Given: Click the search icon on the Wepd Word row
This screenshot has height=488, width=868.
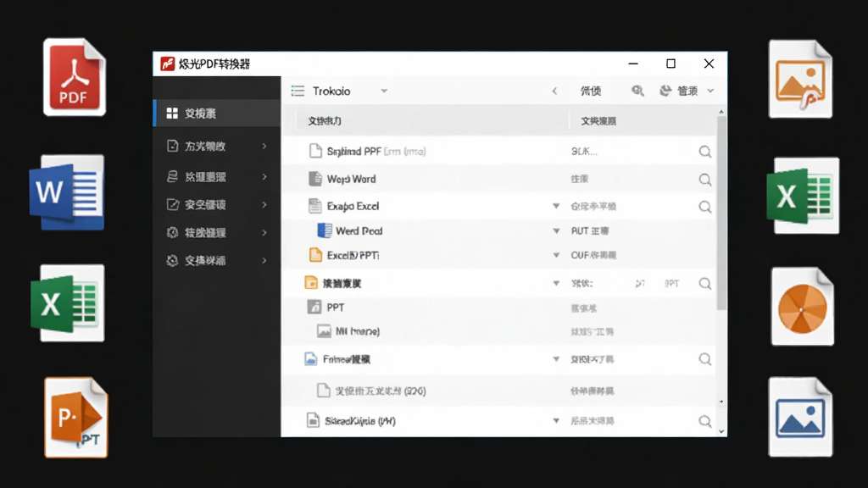Looking at the screenshot, I should 704,180.
